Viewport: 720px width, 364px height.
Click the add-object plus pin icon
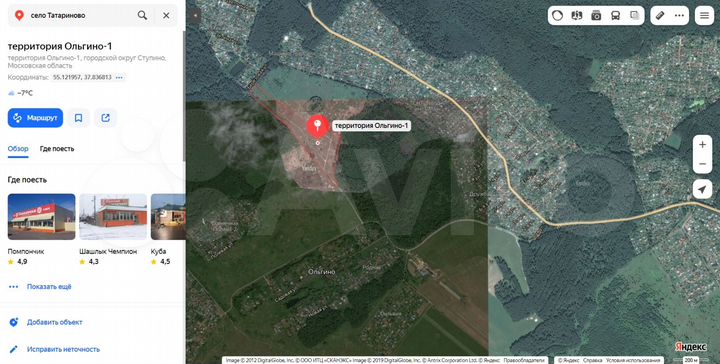click(14, 322)
